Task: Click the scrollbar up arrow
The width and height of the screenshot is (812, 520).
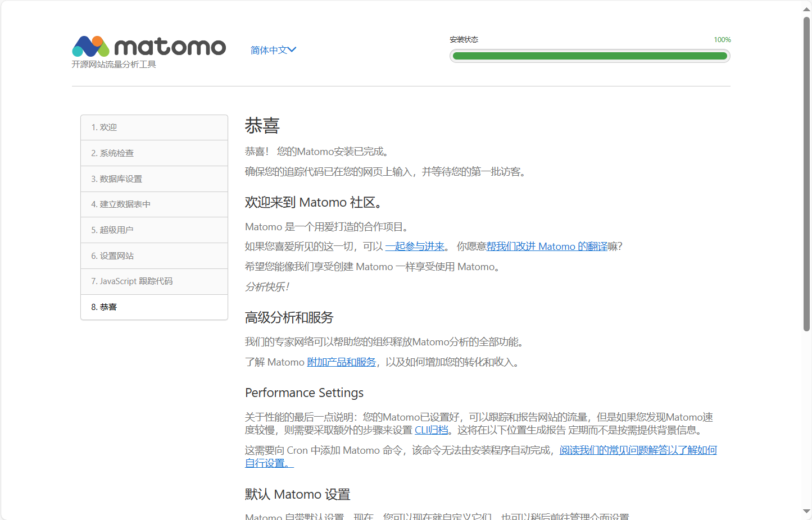Action: pos(807,10)
